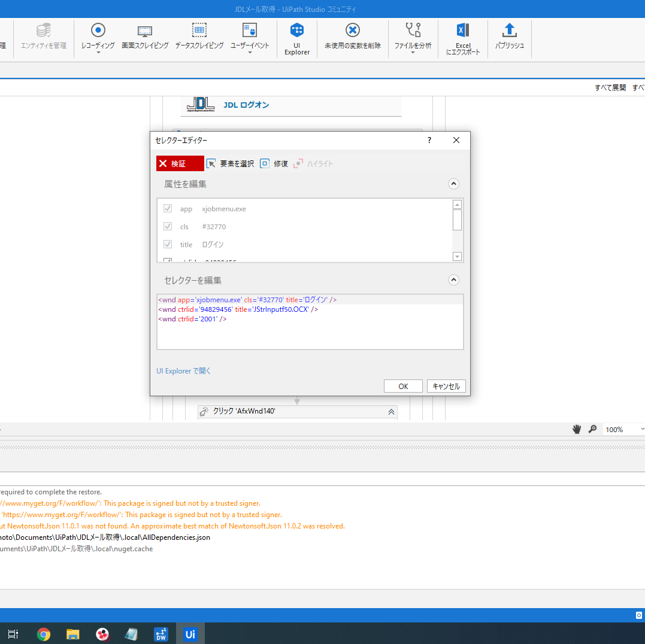The width and height of the screenshot is (645, 644).
Task: Open Recording dropdown arrow
Action: click(98, 53)
